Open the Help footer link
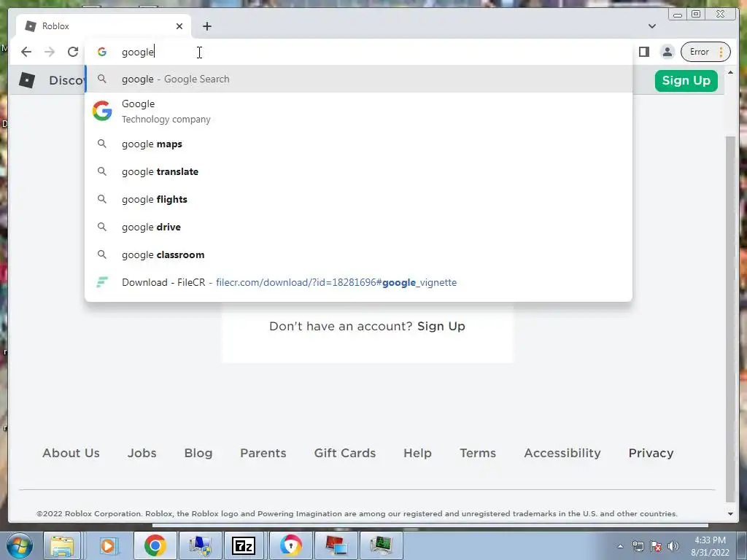The height and width of the screenshot is (560, 747). click(417, 453)
